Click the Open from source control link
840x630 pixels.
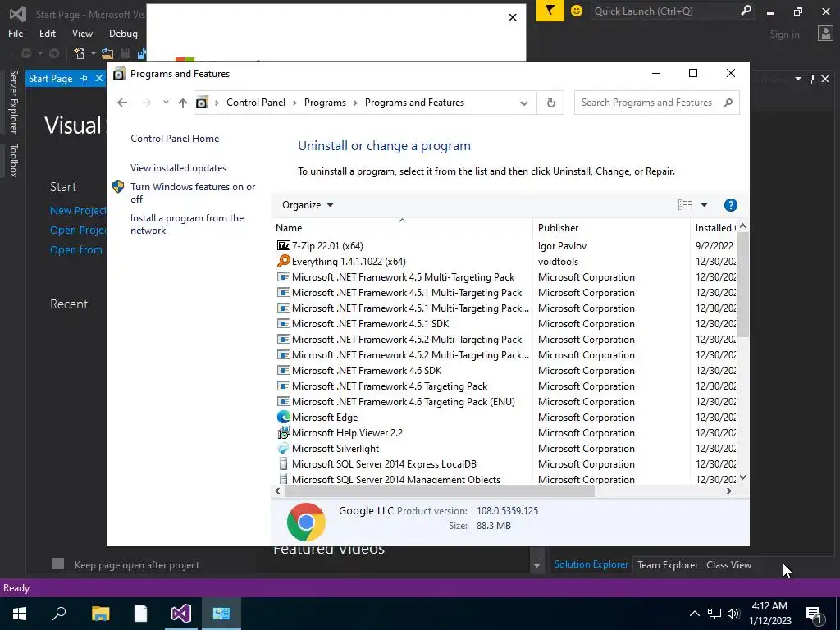coord(76,249)
